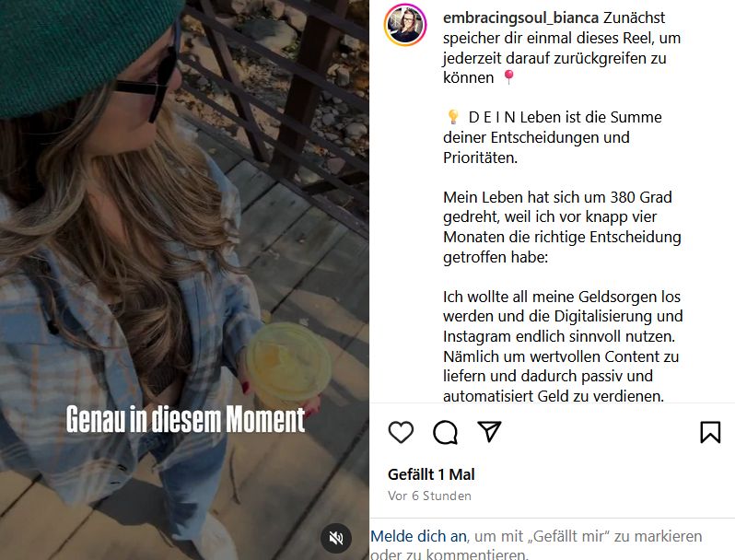Save the reel with bookmark icon

[710, 432]
